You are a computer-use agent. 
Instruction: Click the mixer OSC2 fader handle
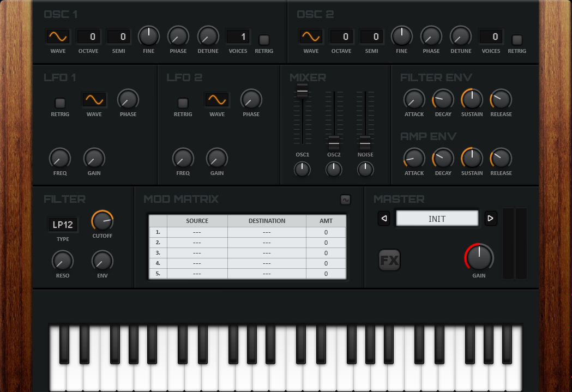334,143
